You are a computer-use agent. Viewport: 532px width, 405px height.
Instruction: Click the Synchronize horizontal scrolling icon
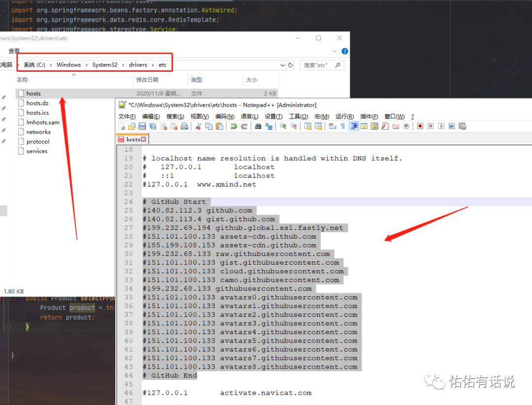(x=318, y=126)
